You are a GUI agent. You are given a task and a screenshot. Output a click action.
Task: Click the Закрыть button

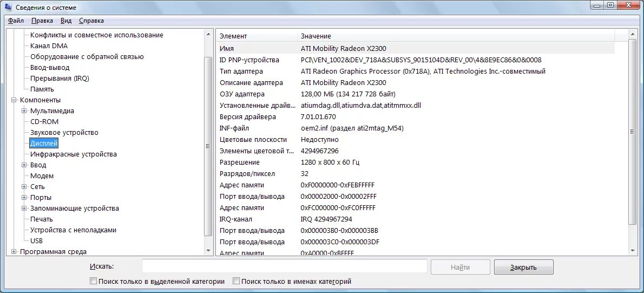click(524, 267)
